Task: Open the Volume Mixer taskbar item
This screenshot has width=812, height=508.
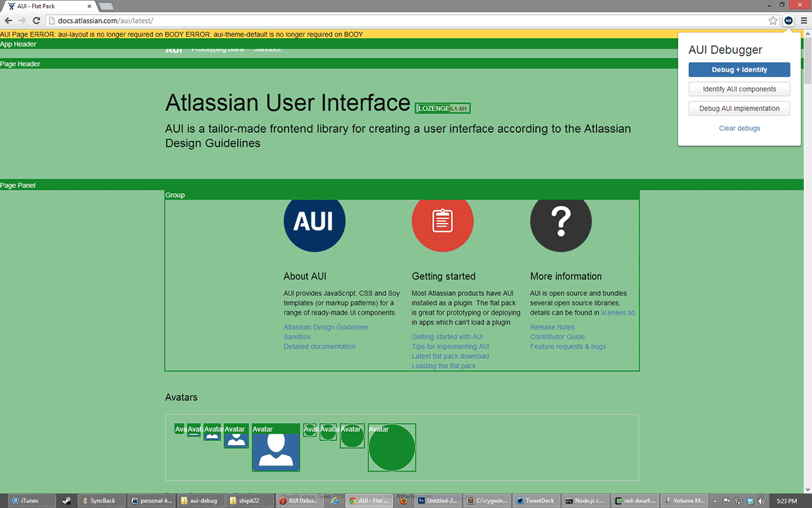Action: (684, 500)
